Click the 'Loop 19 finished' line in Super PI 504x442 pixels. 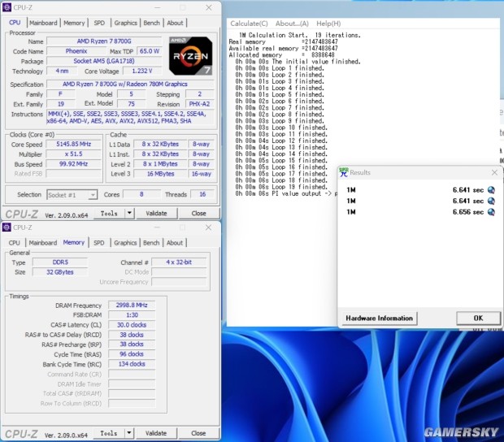(281, 187)
